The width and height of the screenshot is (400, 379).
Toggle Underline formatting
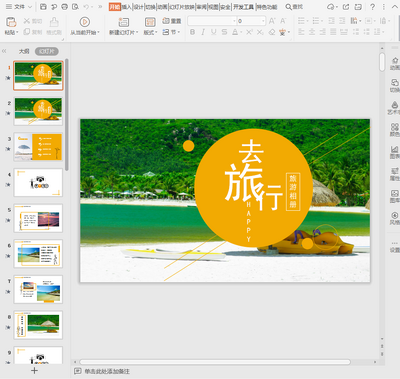point(214,32)
